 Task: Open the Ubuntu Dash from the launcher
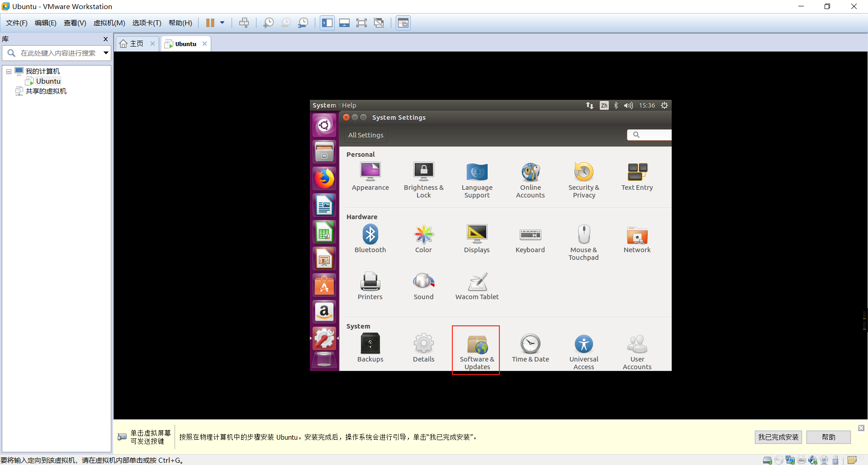[324, 125]
